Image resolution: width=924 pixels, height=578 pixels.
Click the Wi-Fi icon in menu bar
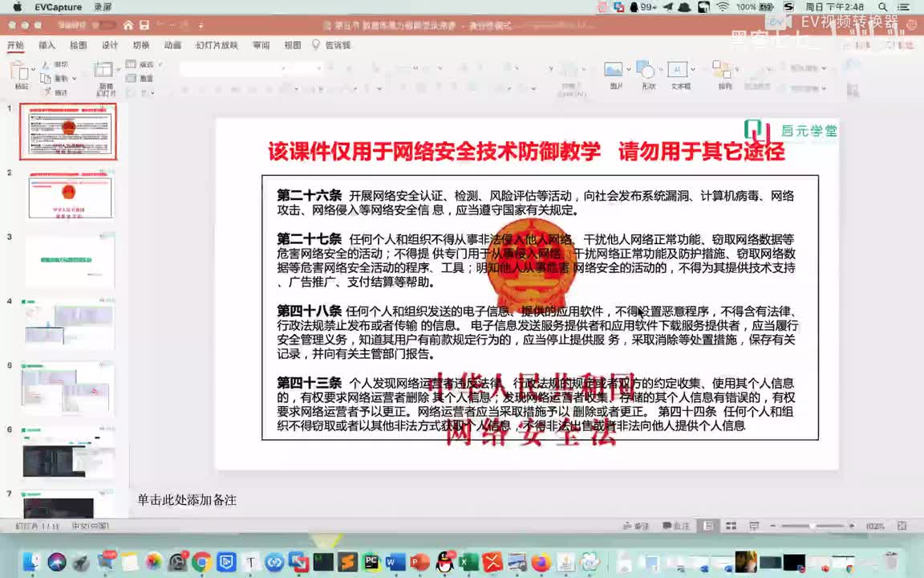click(723, 7)
